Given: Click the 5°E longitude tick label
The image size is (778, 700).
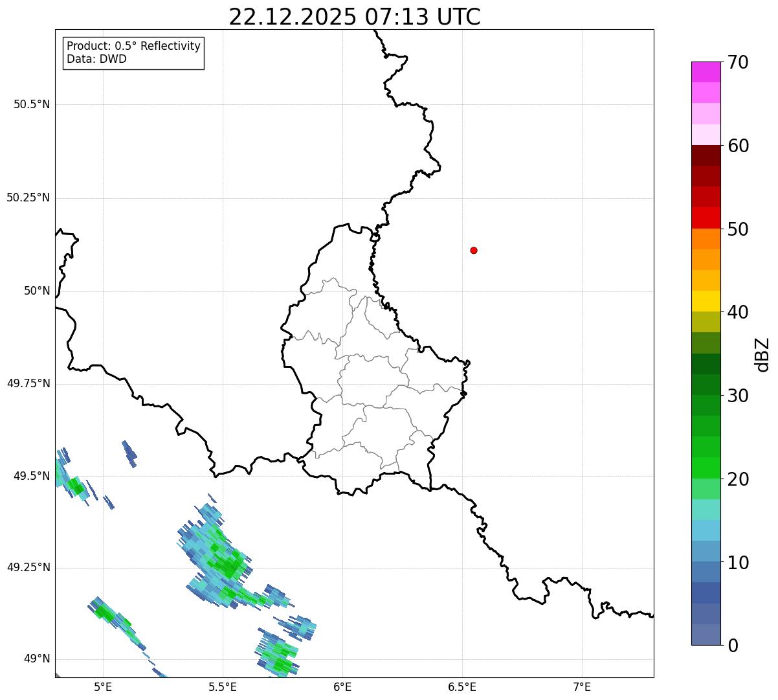Looking at the screenshot, I should click(x=103, y=686).
